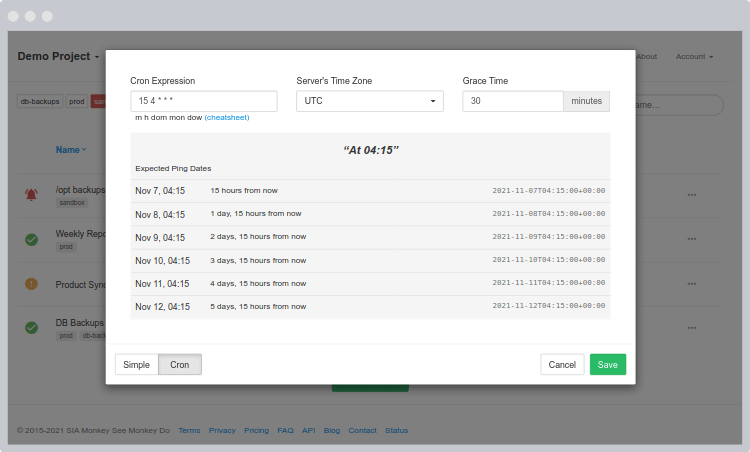Open the About menu item
Screen dimensions: 750x452
click(647, 56)
